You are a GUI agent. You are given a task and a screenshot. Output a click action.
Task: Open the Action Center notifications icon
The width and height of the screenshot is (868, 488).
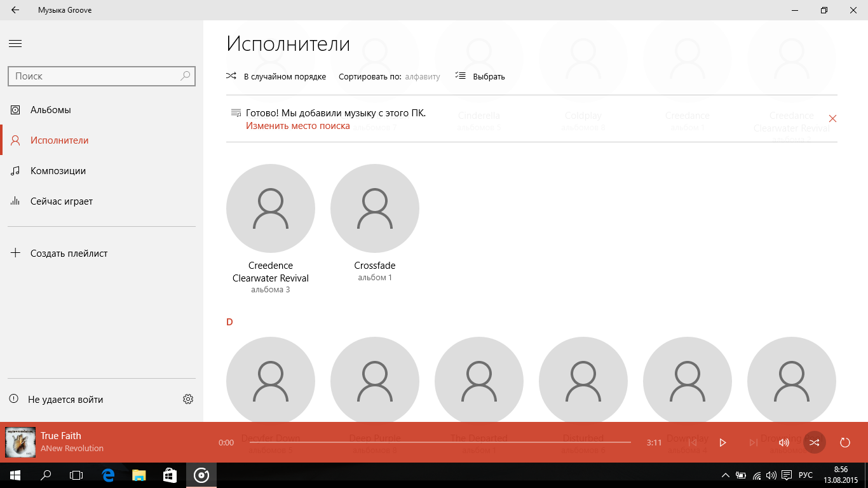pos(787,475)
